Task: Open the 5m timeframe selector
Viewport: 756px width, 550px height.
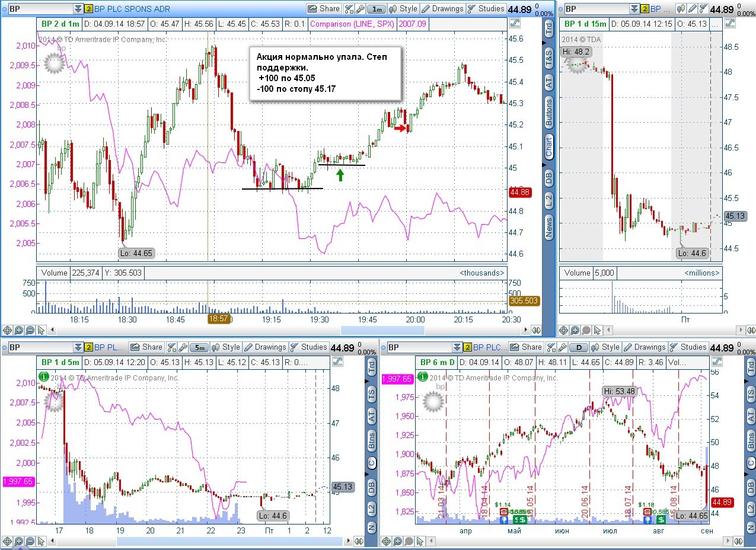Action: (200, 347)
